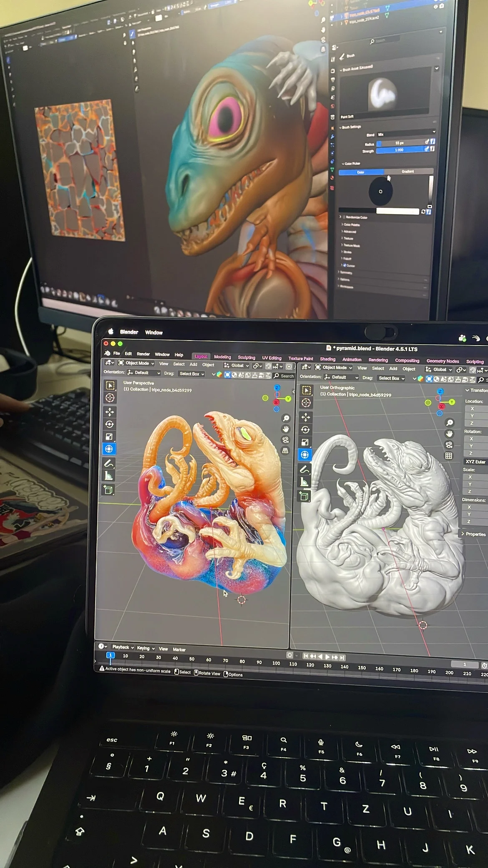Adjust the brush Strength slider

[x=400, y=150]
